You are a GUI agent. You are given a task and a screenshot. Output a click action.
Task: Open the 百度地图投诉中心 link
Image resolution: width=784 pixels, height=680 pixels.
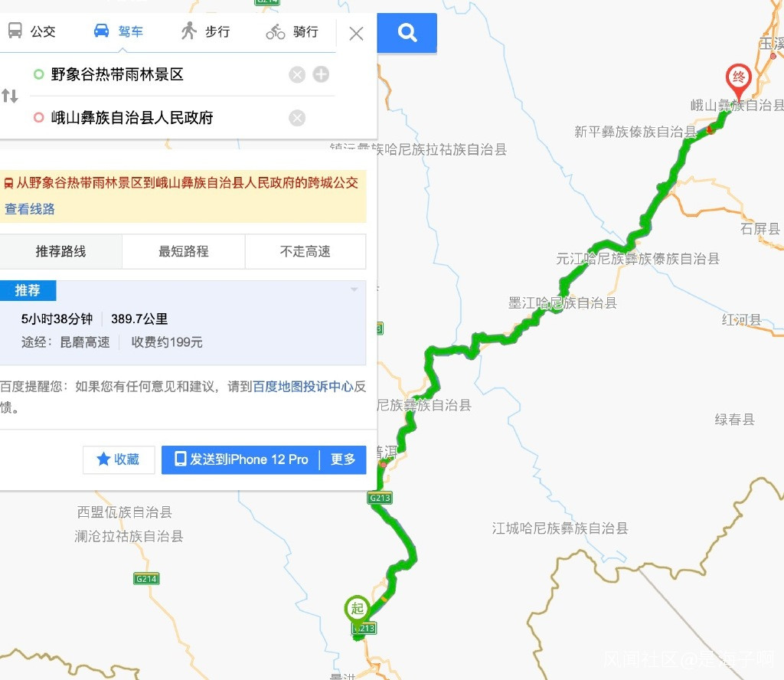[x=303, y=387]
